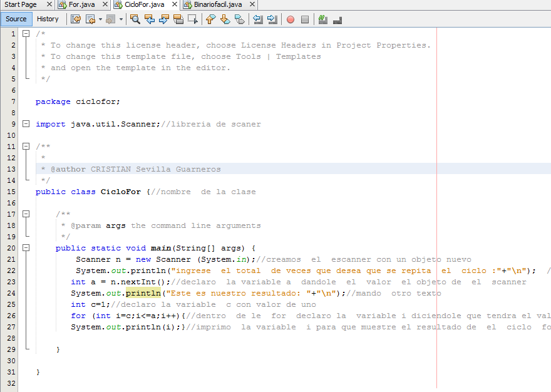
Task: Switch to the History view
Action: (x=48, y=19)
